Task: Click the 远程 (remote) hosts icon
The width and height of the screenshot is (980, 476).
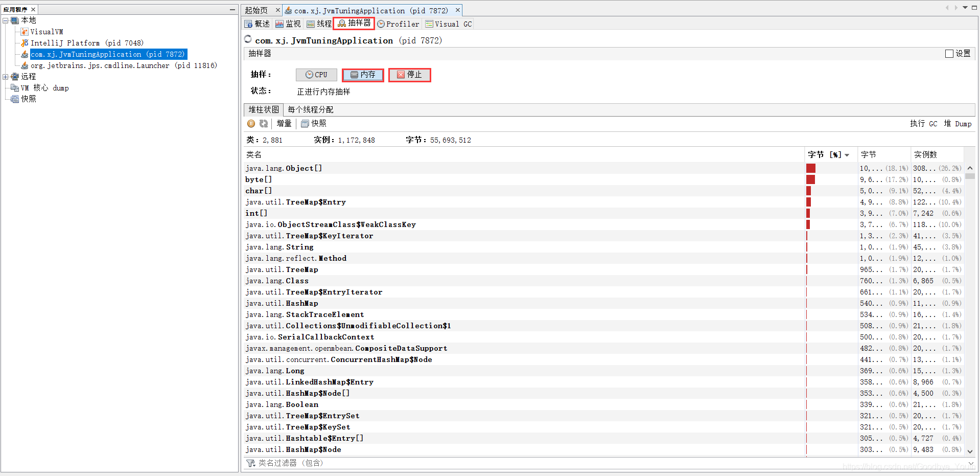Action: tap(15, 77)
